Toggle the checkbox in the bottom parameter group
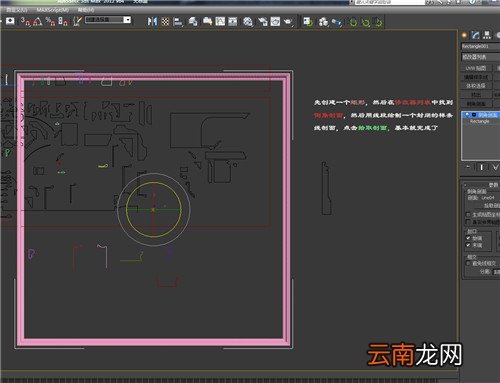 [x=468, y=263]
